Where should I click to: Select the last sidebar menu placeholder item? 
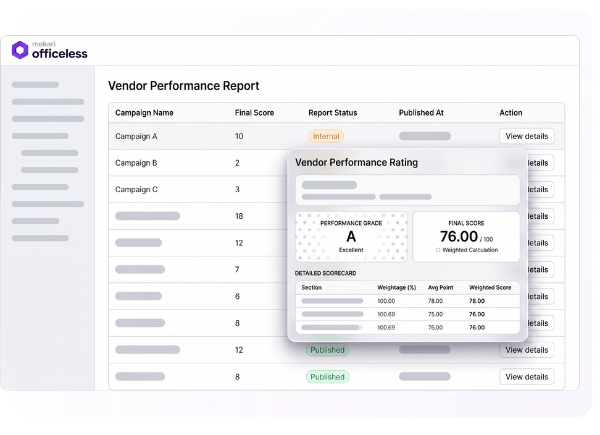click(x=40, y=238)
